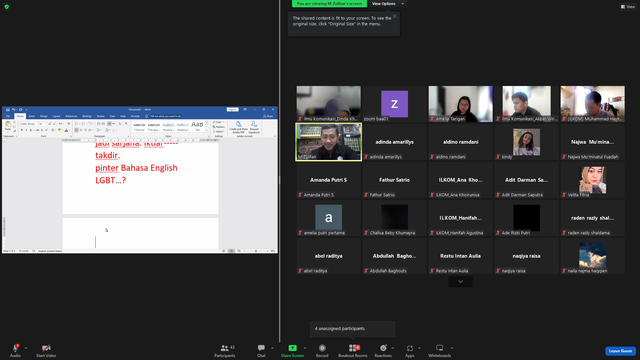Open Select menu in Word Editing group
The width and height of the screenshot is (640, 360).
tap(218, 131)
